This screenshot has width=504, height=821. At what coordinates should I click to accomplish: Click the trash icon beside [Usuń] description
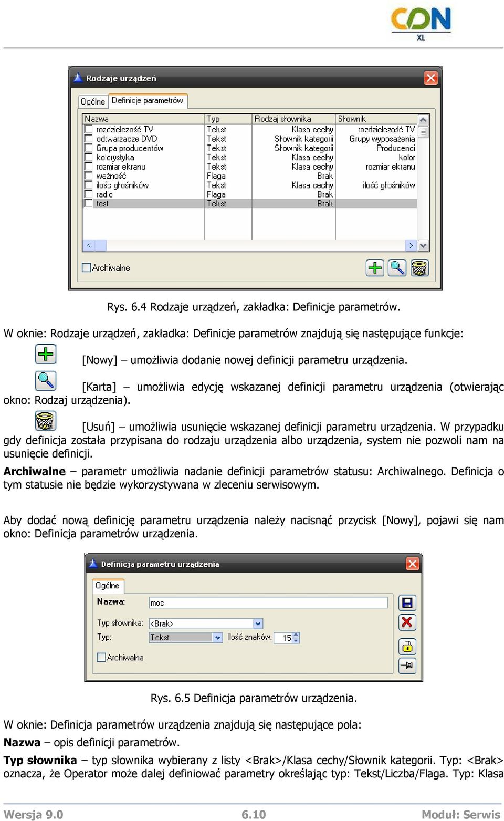point(46,421)
